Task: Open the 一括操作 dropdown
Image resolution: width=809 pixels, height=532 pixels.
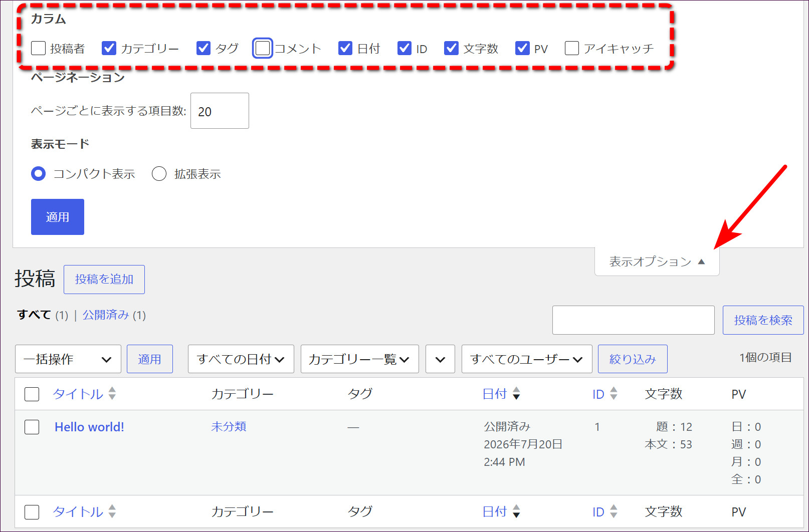Action: click(x=68, y=359)
